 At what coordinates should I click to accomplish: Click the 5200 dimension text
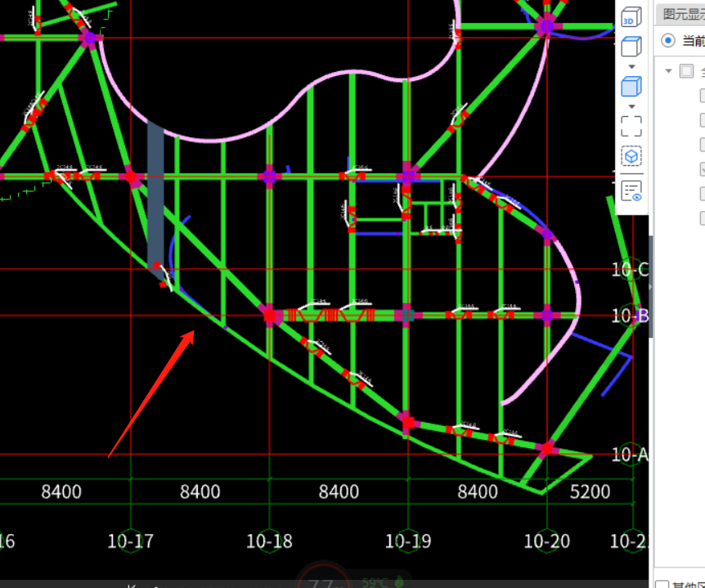point(590,491)
